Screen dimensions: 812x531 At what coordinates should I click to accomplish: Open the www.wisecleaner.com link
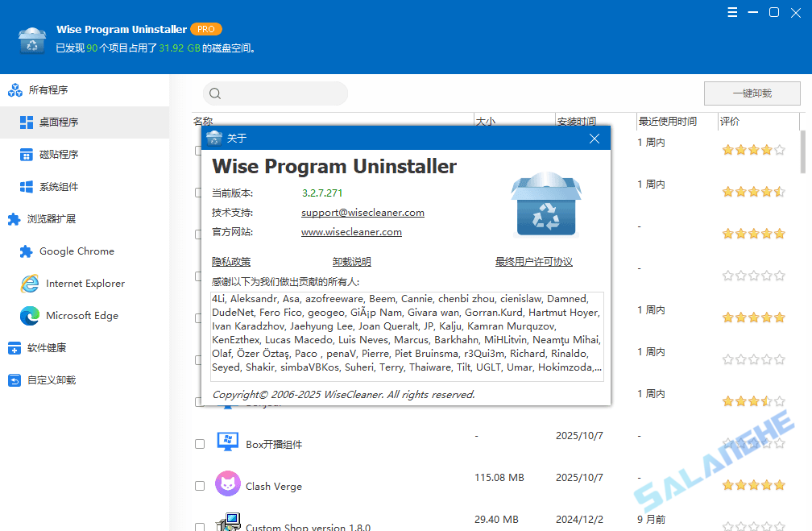351,231
